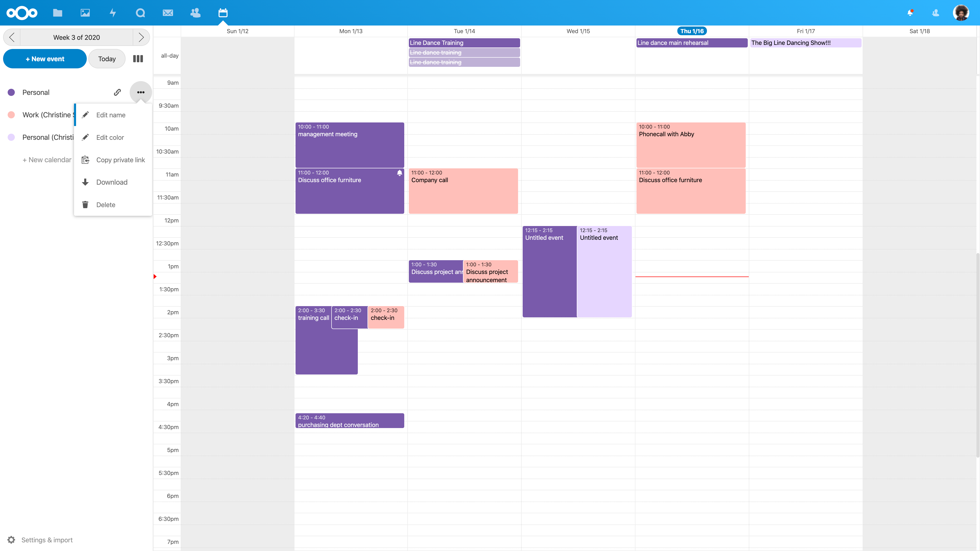Open the Talk chat icon
This screenshot has height=551, width=980.
pos(140,13)
